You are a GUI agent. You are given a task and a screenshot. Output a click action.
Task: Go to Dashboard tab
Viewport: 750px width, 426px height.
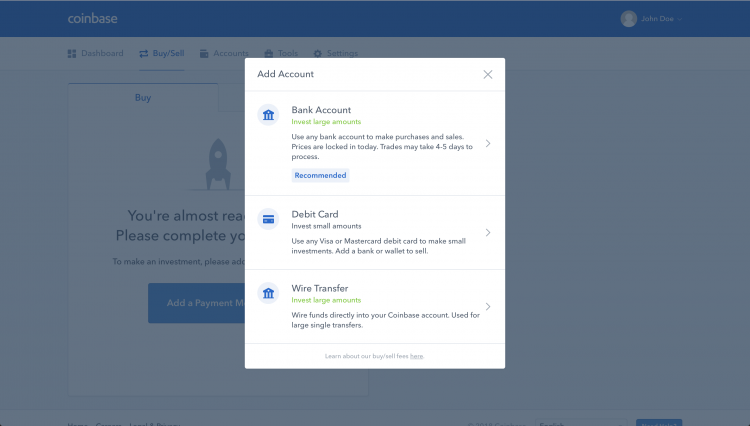pos(95,53)
